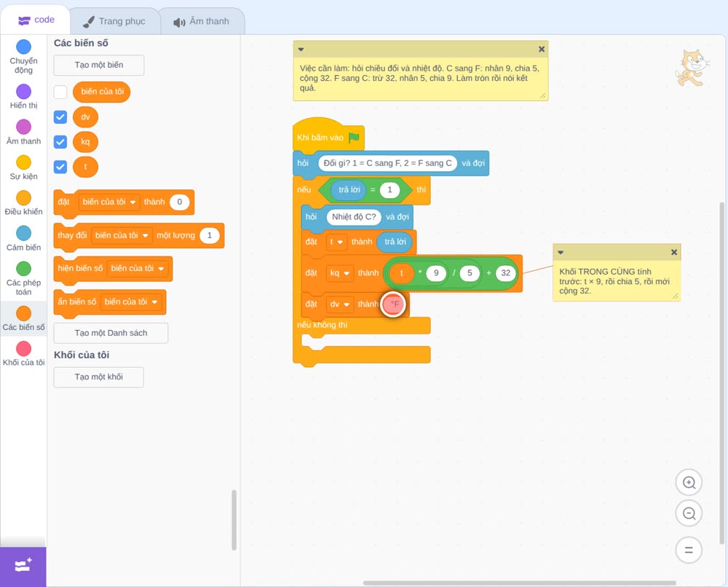Viewport: 728px width, 587px height.
Task: Click the workspace horizontal scrollbar
Action: coord(519,583)
